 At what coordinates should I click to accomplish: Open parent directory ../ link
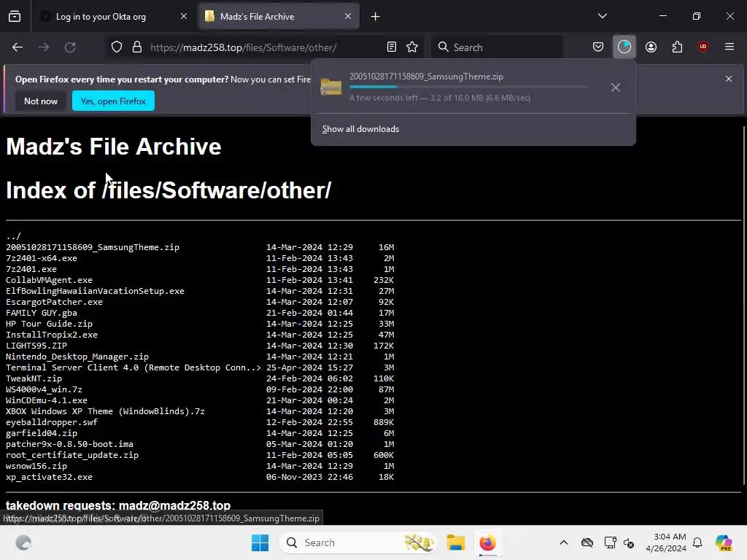[x=13, y=236]
